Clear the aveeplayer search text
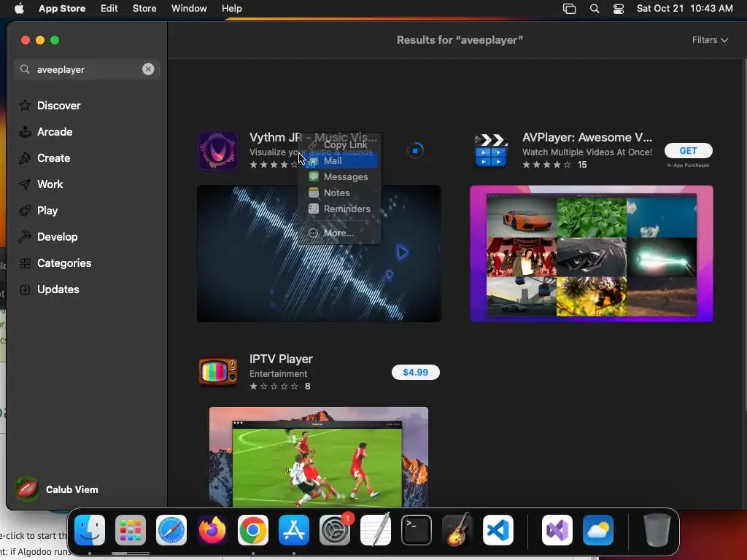The width and height of the screenshot is (747, 560). (x=148, y=69)
